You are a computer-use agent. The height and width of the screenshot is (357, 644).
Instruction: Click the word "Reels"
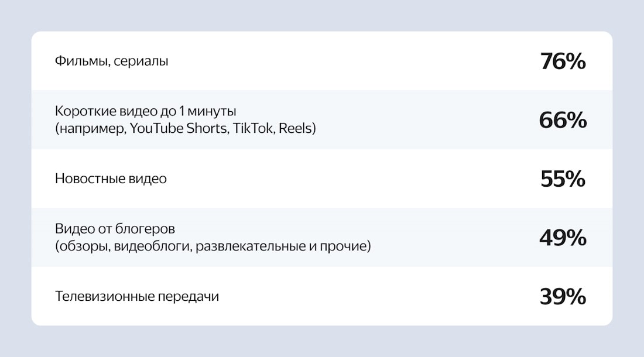coord(295,128)
